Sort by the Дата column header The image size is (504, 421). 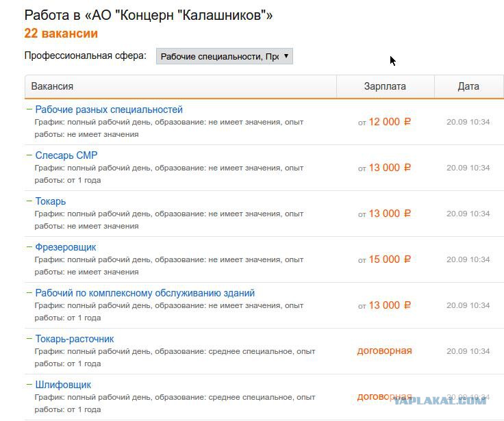point(468,86)
